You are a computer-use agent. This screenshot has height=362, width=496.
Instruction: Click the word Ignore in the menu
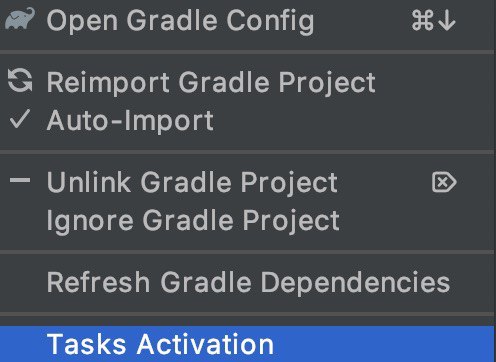pos(90,222)
